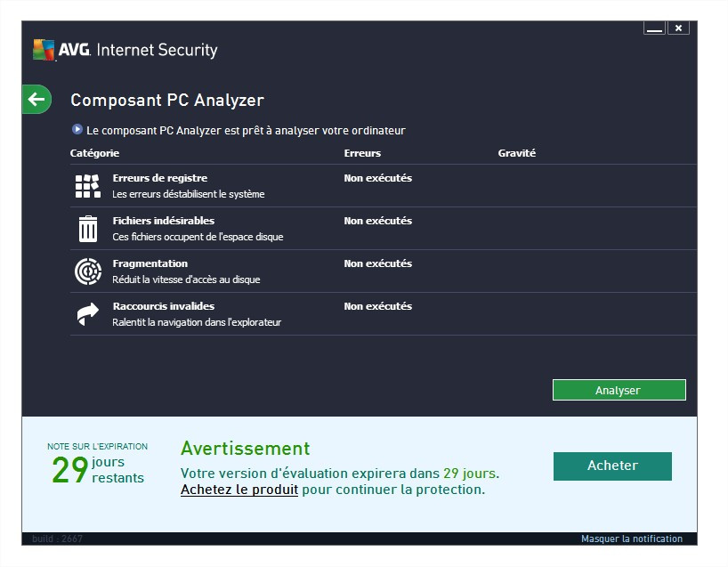The image size is (728, 567).
Task: Close the AVG Internet Security window
Action: coord(678,28)
